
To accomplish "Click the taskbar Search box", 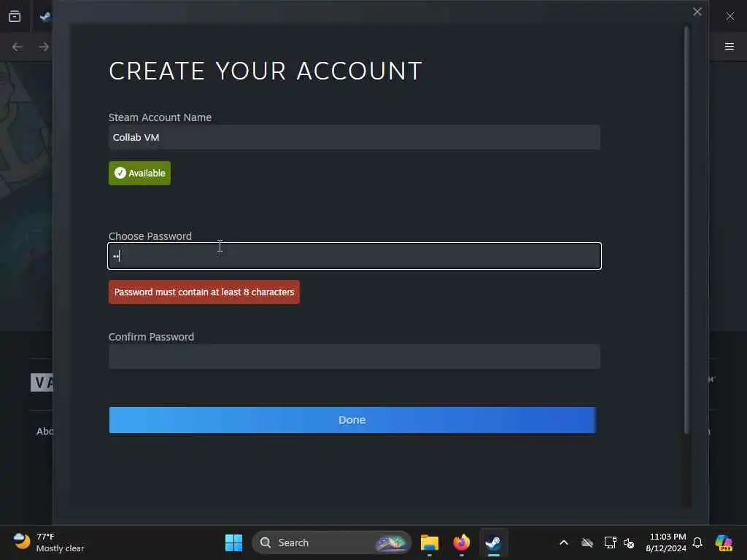I will coord(332,542).
